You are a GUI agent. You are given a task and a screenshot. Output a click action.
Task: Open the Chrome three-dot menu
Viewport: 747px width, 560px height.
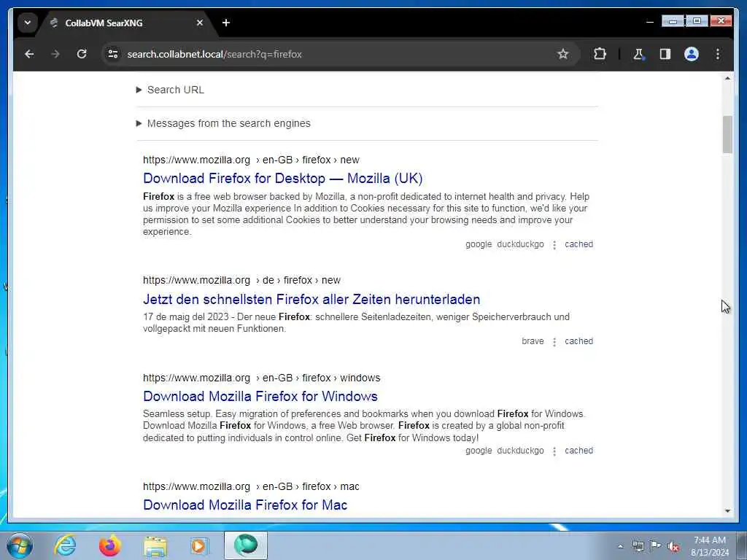718,54
